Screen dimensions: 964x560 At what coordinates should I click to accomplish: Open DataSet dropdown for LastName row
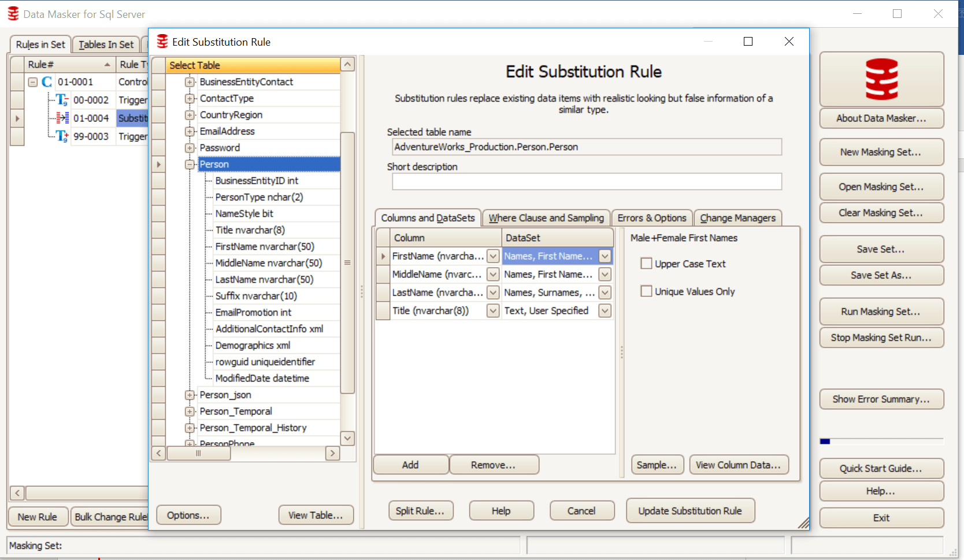tap(605, 292)
